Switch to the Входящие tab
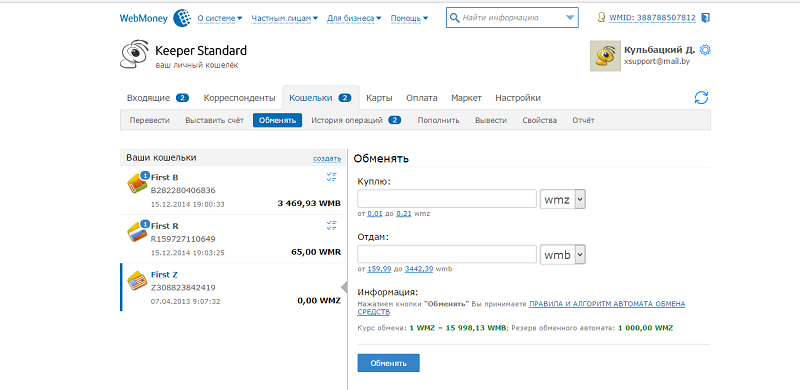The height and width of the screenshot is (390, 800). [158, 98]
